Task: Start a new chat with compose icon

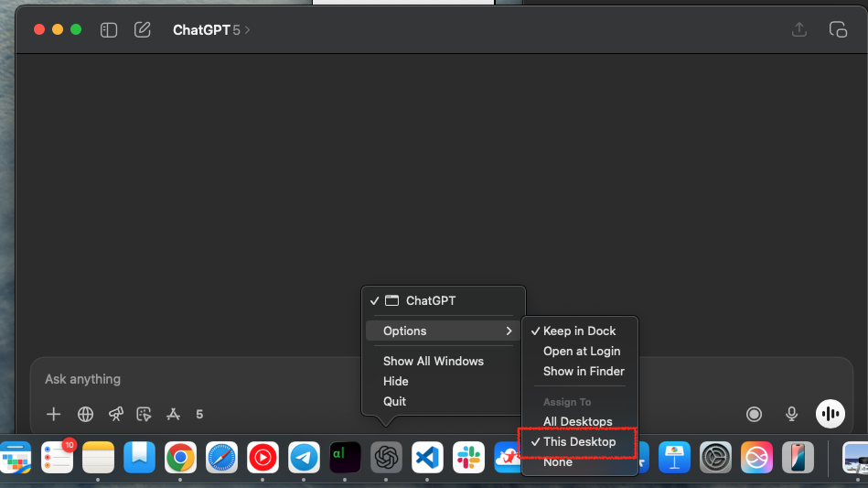Action: coord(143,29)
